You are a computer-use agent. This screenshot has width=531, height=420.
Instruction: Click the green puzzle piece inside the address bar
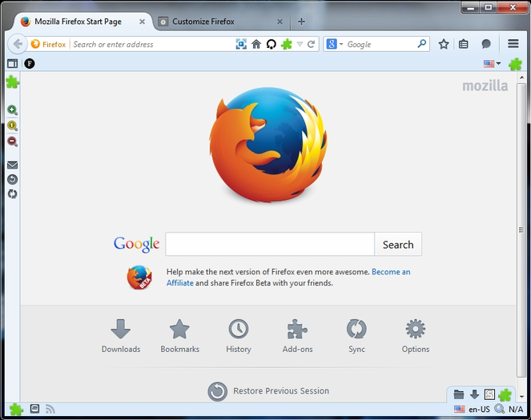287,44
